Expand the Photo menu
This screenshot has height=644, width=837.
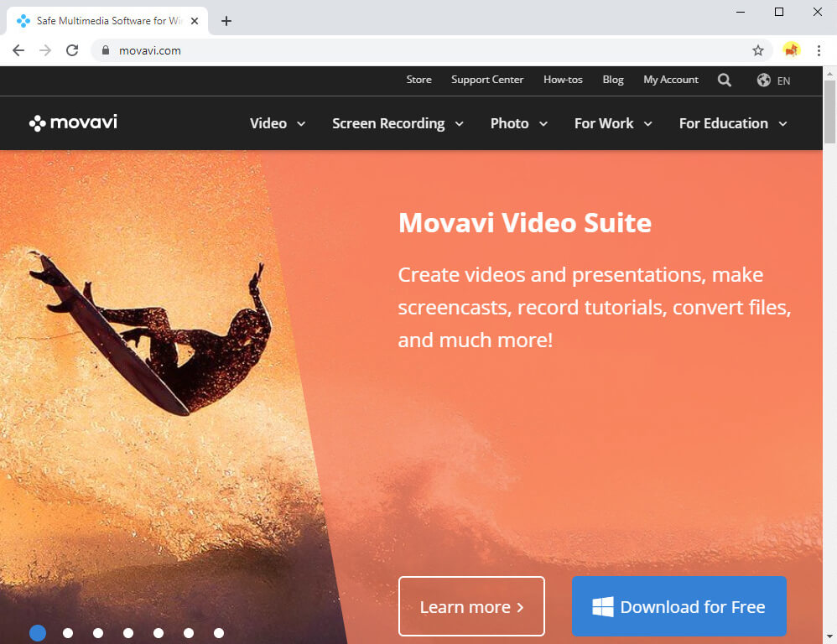tap(519, 123)
